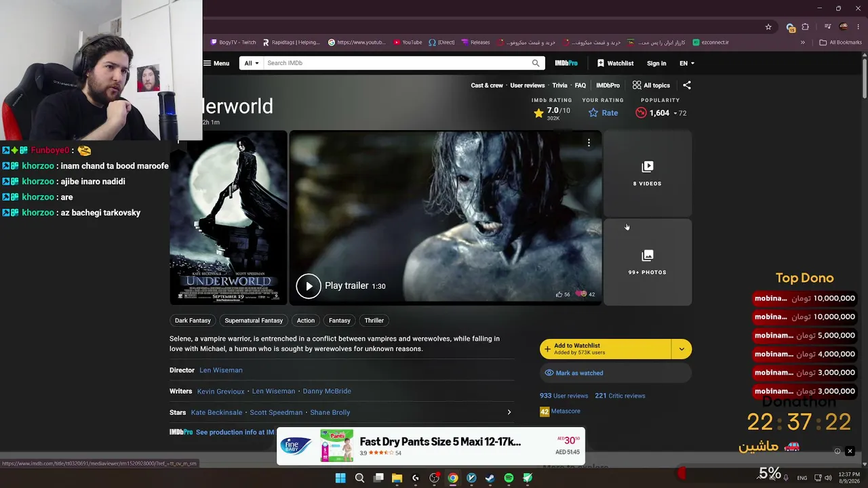Click the ad info icon

pos(837,451)
